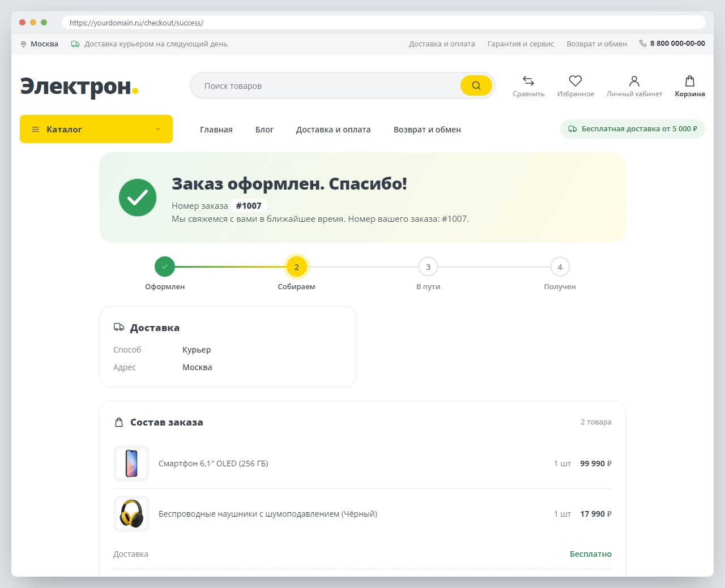
Task: Call the 8 800 000-00-00 phone link
Action: [677, 44]
